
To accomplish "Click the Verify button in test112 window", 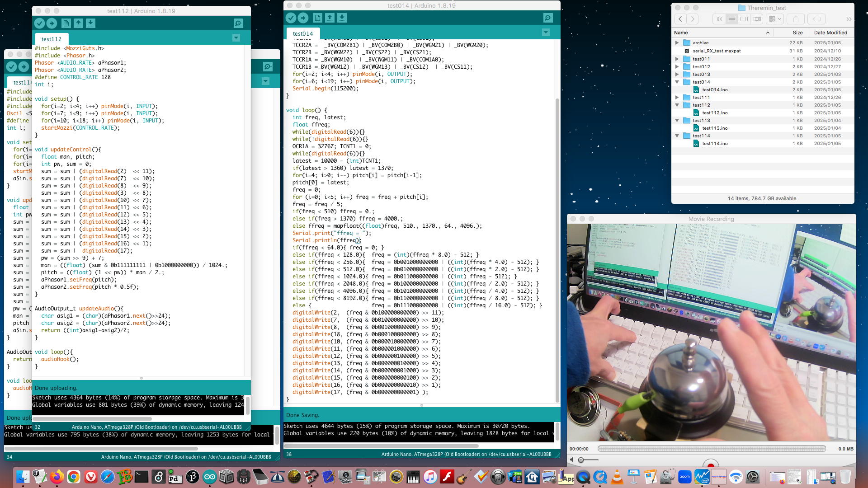I will pos(39,23).
